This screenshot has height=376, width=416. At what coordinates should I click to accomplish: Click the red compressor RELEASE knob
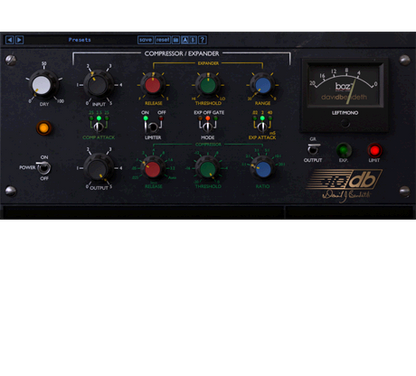click(x=153, y=169)
